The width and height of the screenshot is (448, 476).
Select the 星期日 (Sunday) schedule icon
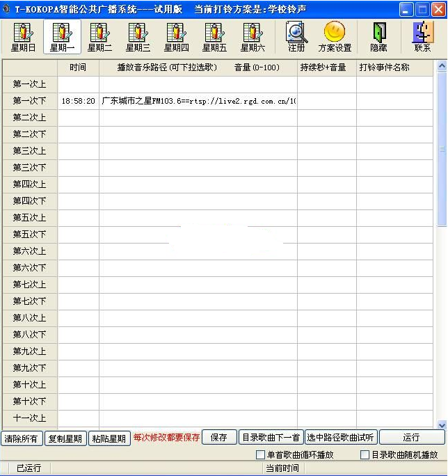[24, 36]
